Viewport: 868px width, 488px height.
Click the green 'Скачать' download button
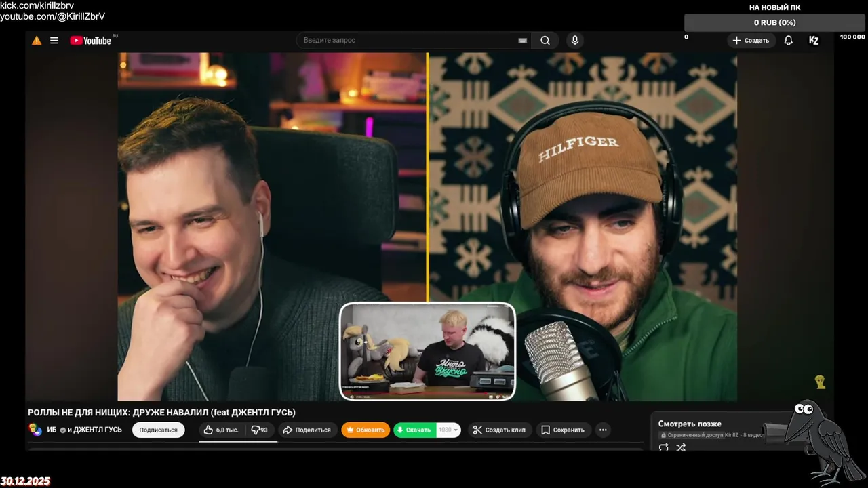[414, 430]
